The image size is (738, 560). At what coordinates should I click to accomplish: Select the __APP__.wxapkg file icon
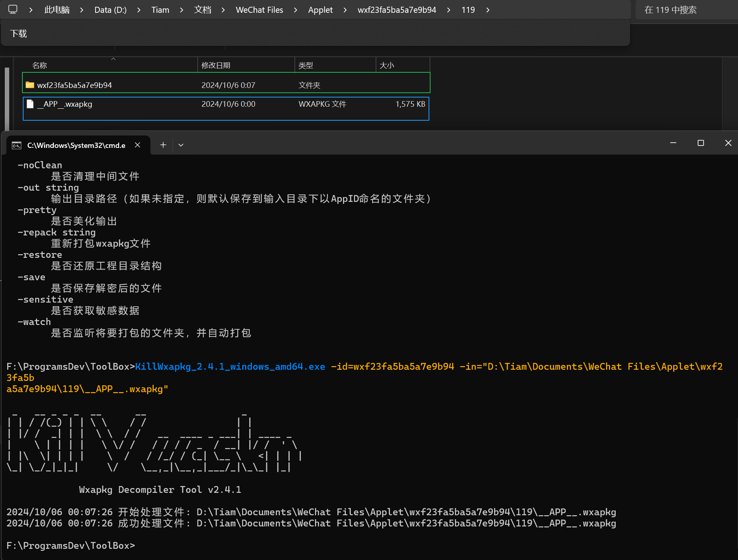(x=30, y=104)
